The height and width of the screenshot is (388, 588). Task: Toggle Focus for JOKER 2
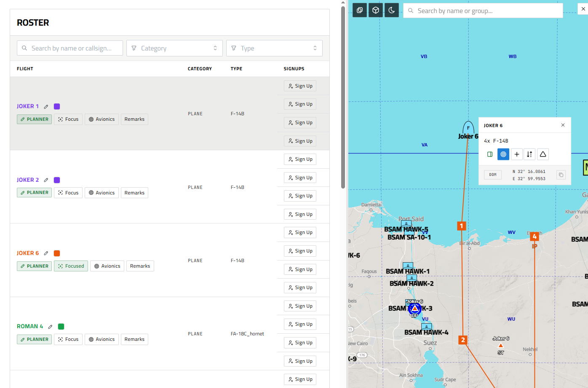pos(68,193)
